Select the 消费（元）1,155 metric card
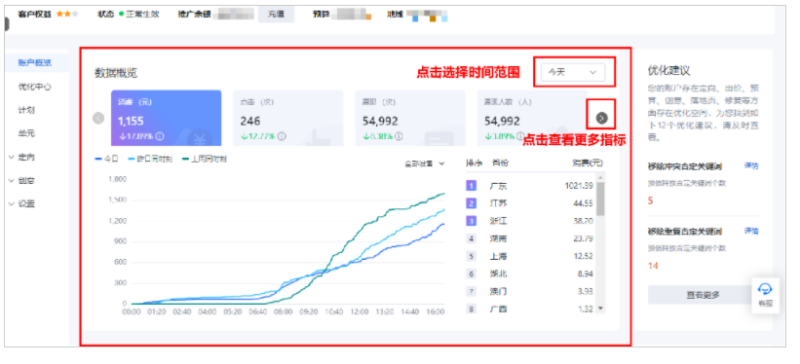This screenshot has width=800, height=364. [x=166, y=118]
